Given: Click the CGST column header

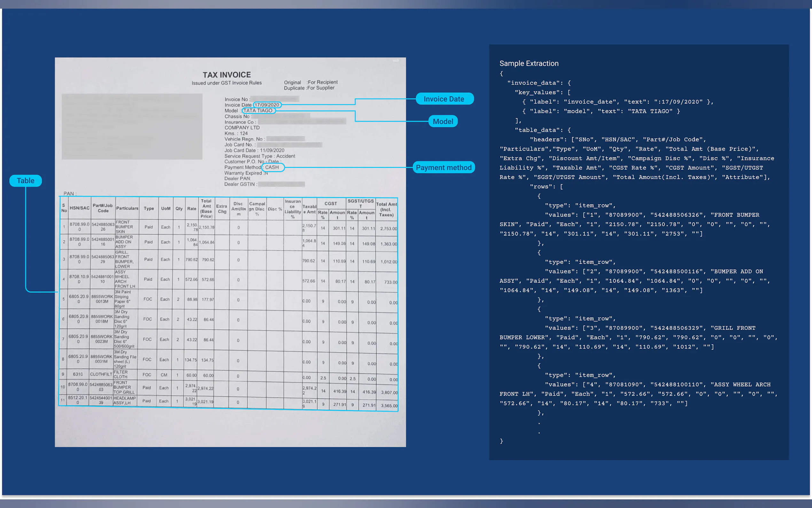Looking at the screenshot, I should [330, 203].
